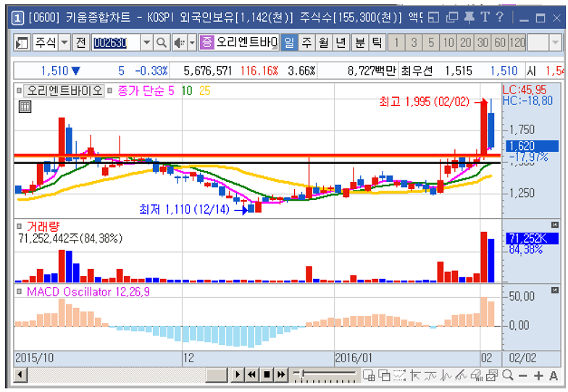Toggle the left panel icon in toolbar
Viewport: 568px width, 392px height.
click(22, 43)
